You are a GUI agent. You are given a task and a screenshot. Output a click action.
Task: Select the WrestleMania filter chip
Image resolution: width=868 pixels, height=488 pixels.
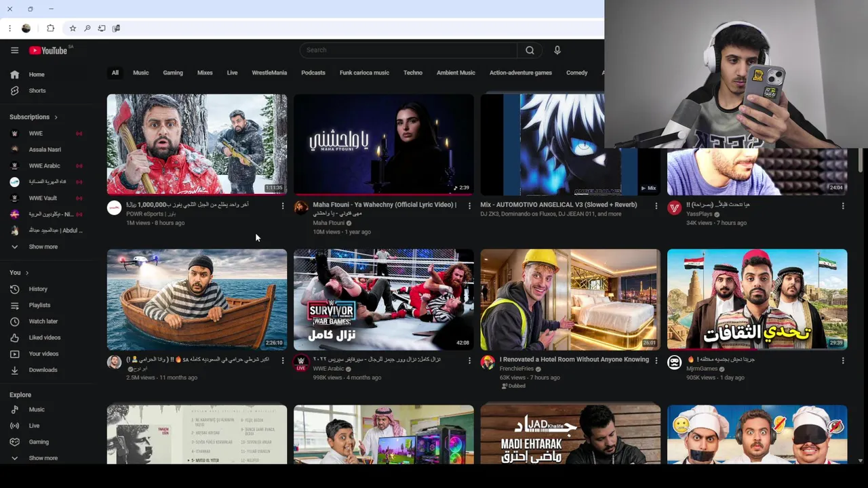click(x=269, y=73)
